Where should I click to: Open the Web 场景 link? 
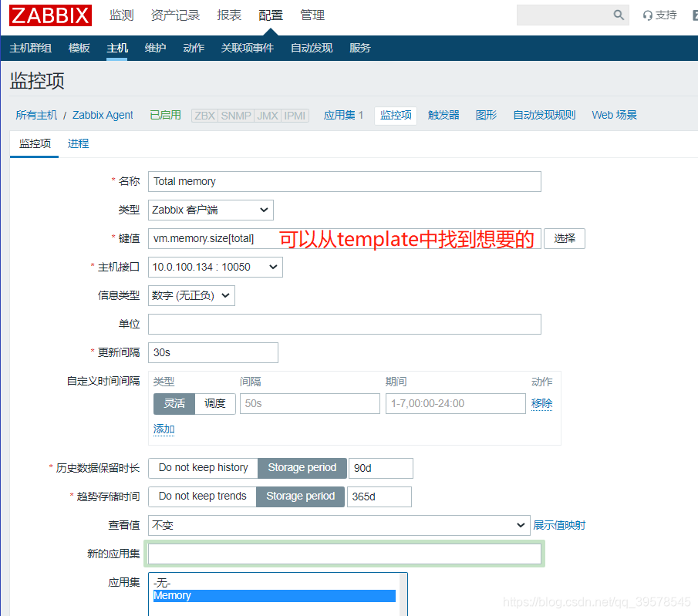(614, 116)
